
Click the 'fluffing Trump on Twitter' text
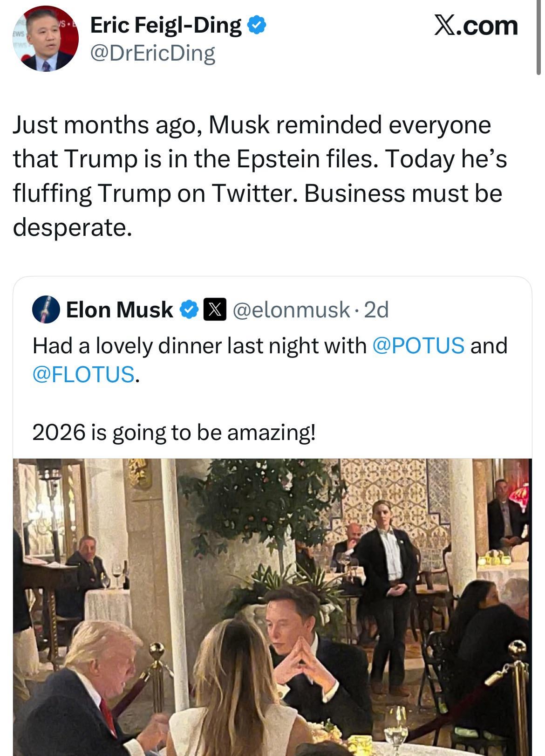(154, 193)
